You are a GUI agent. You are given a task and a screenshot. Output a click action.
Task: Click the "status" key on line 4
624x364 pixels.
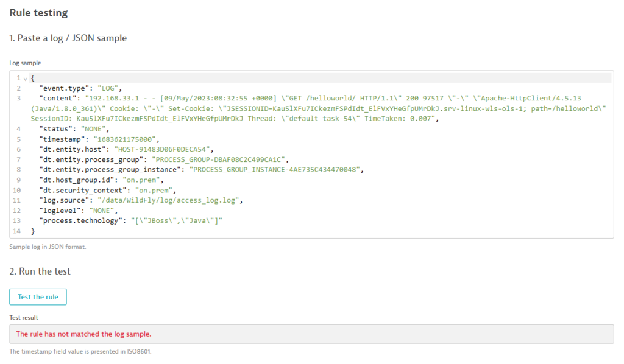pyautogui.click(x=55, y=129)
